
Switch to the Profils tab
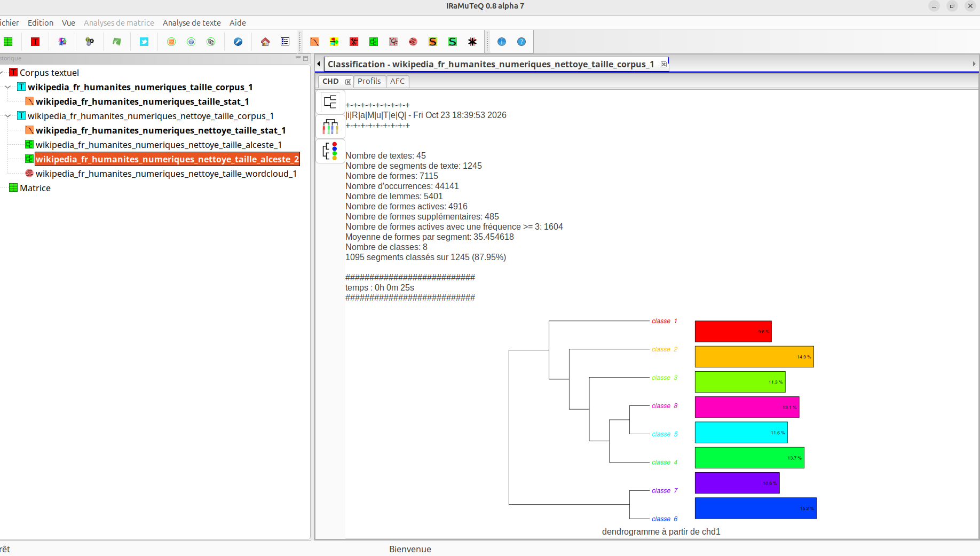369,81
